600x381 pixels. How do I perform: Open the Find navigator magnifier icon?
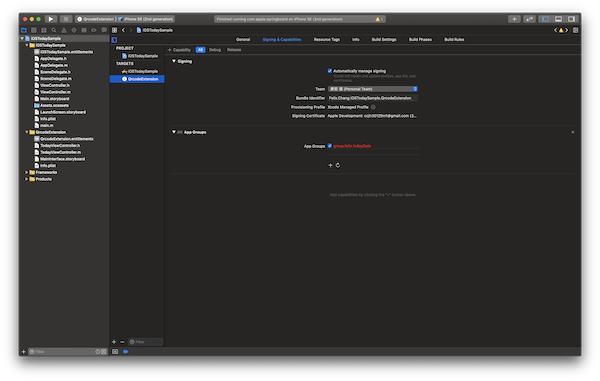pyautogui.click(x=54, y=30)
